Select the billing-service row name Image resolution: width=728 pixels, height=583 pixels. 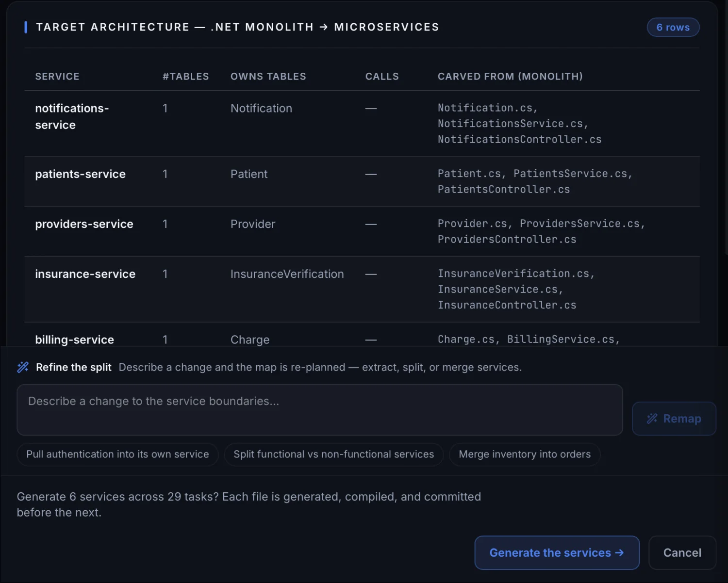(74, 340)
